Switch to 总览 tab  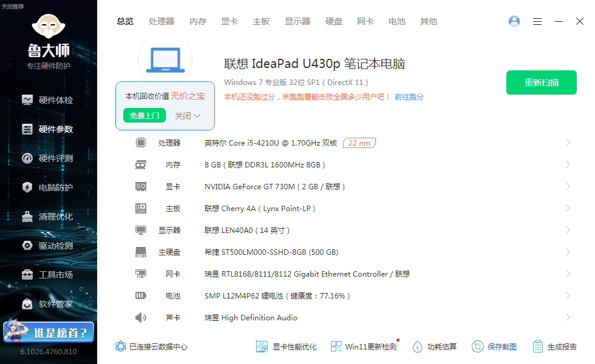(x=125, y=22)
